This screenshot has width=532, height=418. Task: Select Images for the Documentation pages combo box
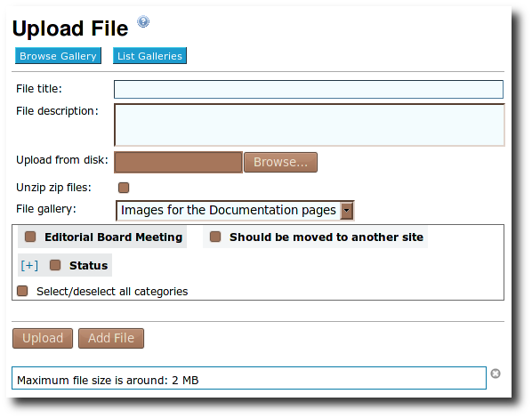point(235,211)
